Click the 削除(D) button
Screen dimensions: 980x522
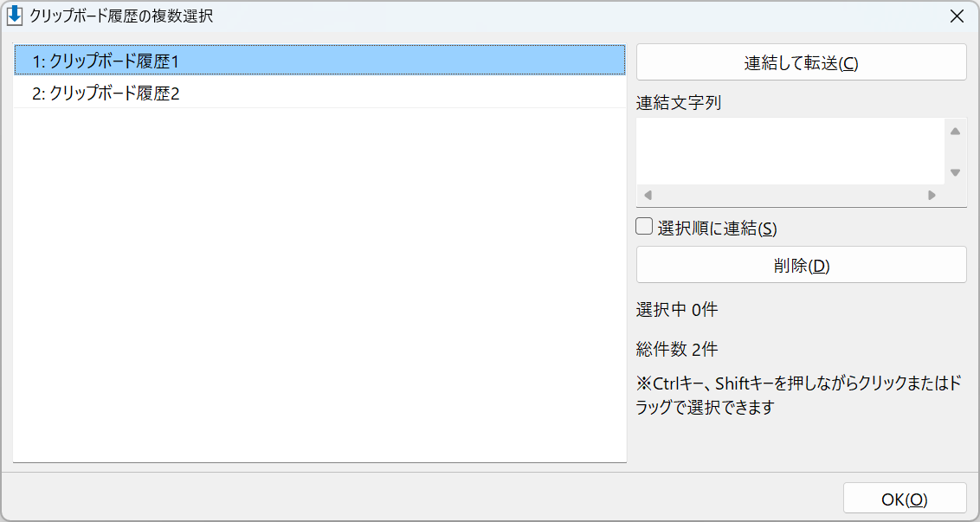tap(802, 265)
